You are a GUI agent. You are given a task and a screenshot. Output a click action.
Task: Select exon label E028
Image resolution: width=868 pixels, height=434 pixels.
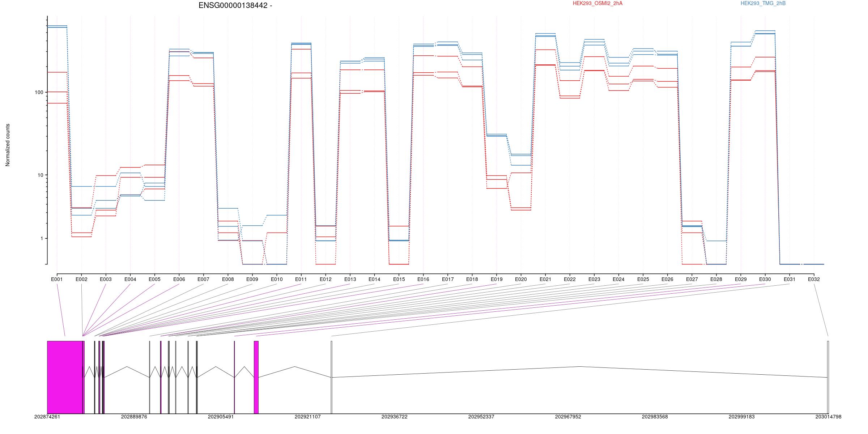click(716, 279)
